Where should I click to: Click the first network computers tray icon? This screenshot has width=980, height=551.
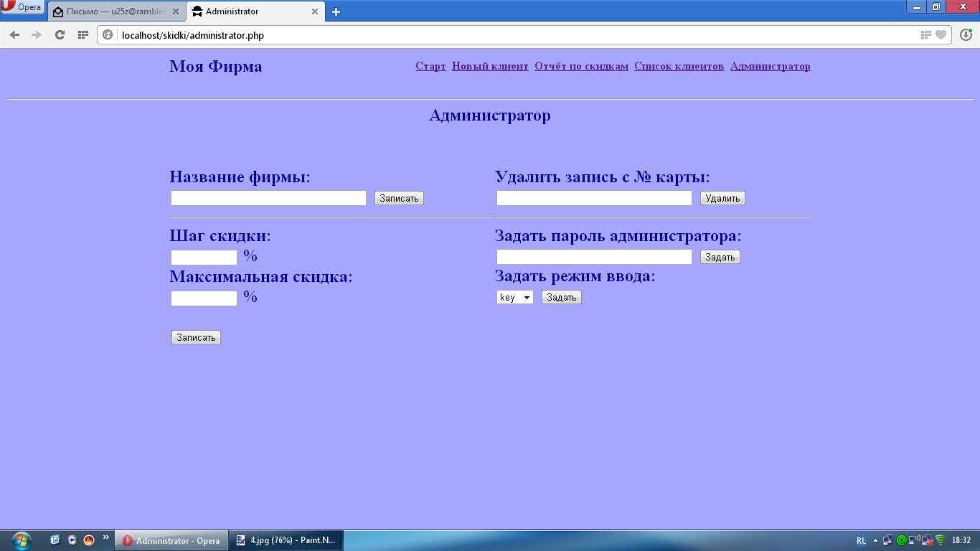point(888,540)
